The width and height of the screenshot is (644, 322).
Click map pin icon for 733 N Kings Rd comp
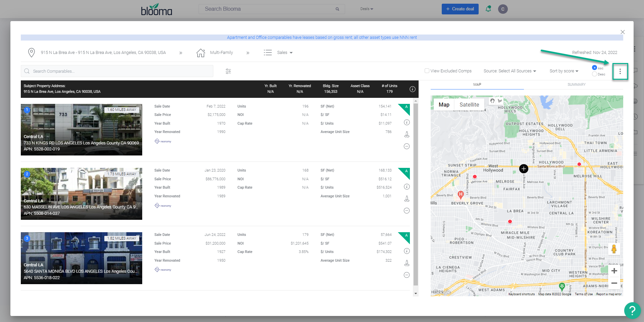click(x=407, y=134)
